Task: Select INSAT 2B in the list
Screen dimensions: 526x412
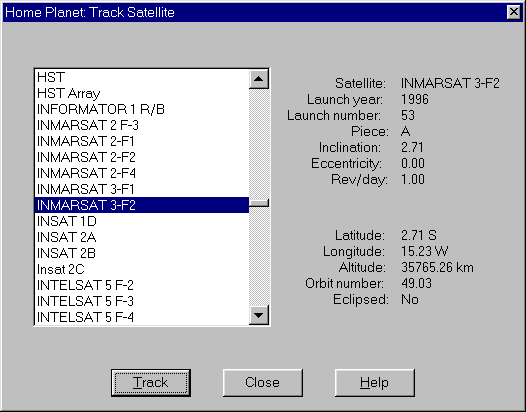Action: (x=142, y=253)
